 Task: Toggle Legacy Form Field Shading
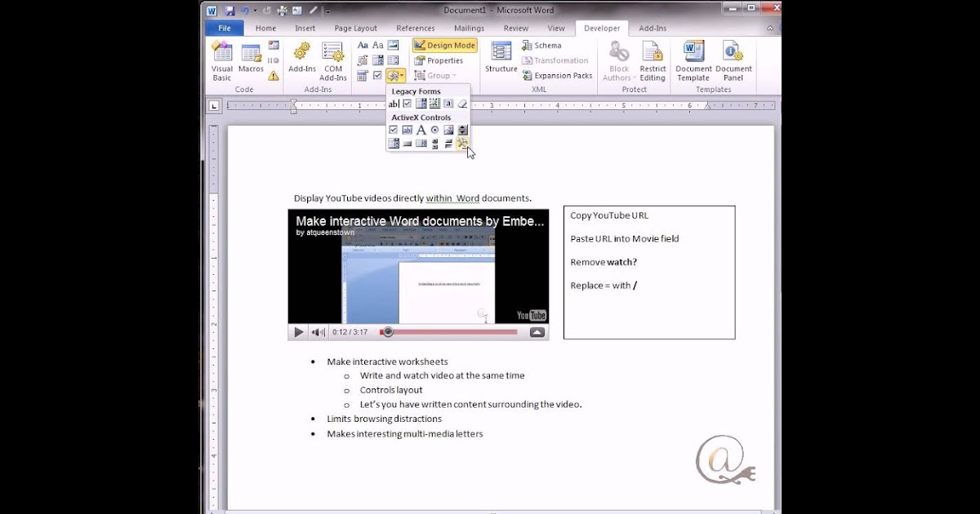[x=448, y=104]
